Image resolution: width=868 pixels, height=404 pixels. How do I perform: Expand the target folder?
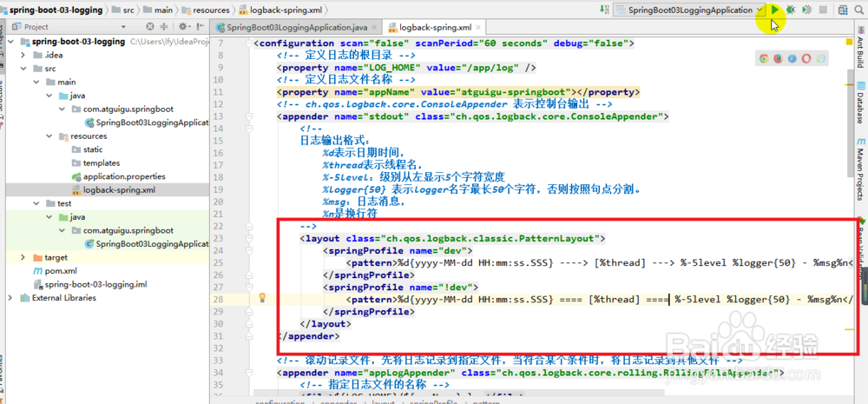(x=23, y=257)
